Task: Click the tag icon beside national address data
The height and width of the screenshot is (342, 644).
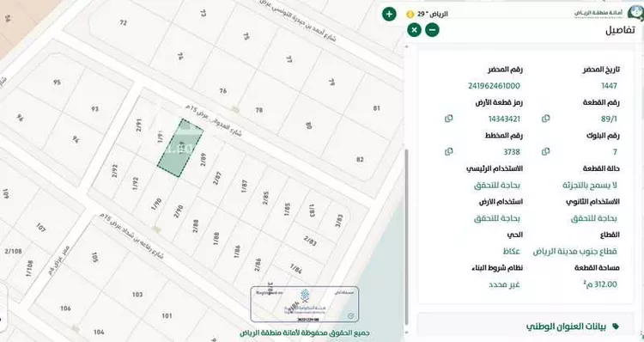Action: tap(616, 327)
